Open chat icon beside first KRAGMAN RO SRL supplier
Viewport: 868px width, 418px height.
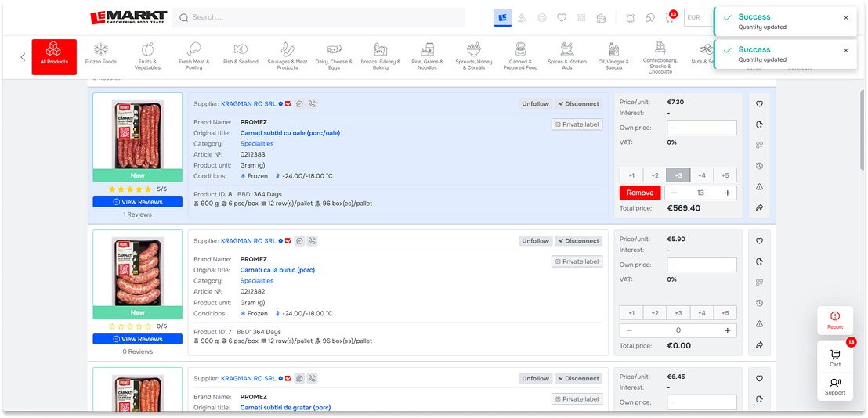point(299,103)
